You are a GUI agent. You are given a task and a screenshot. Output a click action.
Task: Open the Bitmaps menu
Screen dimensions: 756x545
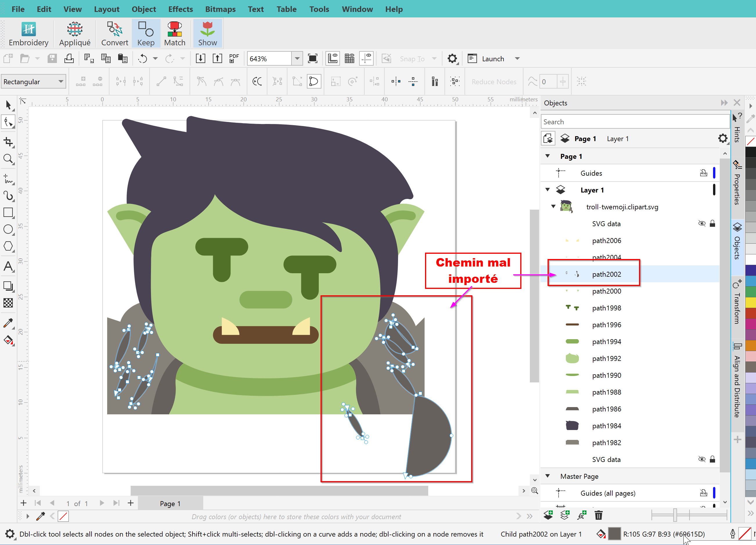click(220, 9)
